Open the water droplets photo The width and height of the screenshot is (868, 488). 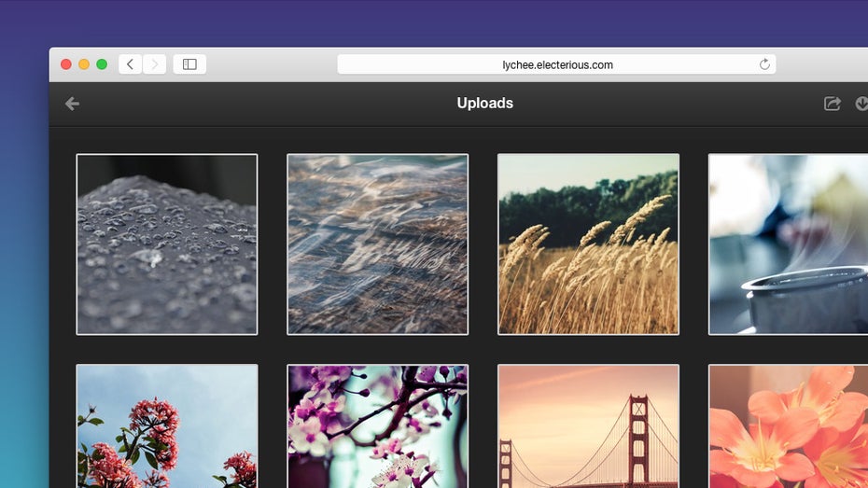tap(167, 244)
